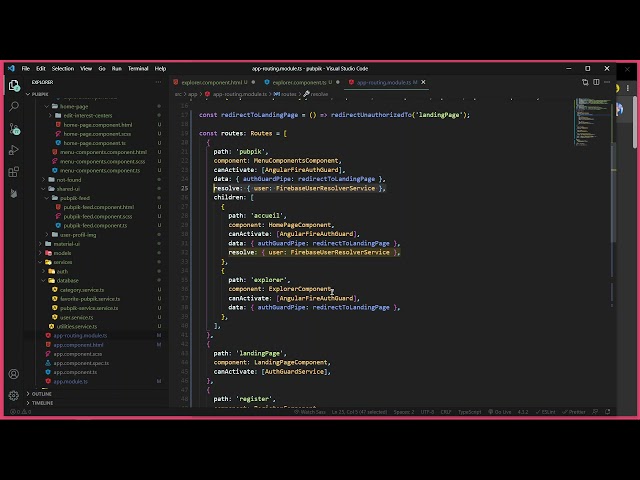
Task: Open the File menu
Action: click(26, 69)
